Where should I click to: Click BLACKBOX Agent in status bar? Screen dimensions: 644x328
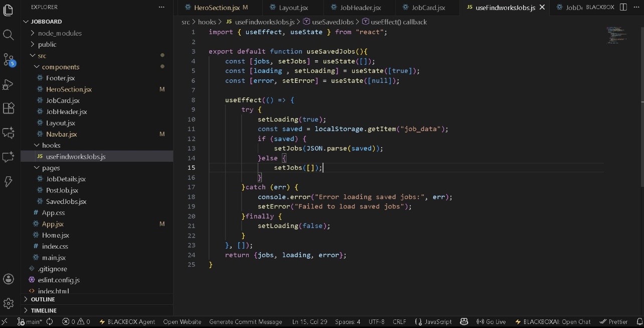pyautogui.click(x=127, y=321)
